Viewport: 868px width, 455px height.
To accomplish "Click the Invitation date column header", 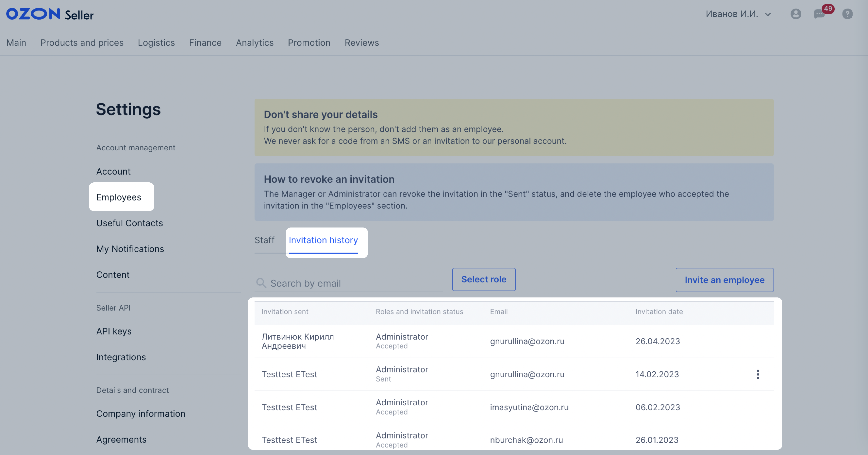I will click(659, 311).
